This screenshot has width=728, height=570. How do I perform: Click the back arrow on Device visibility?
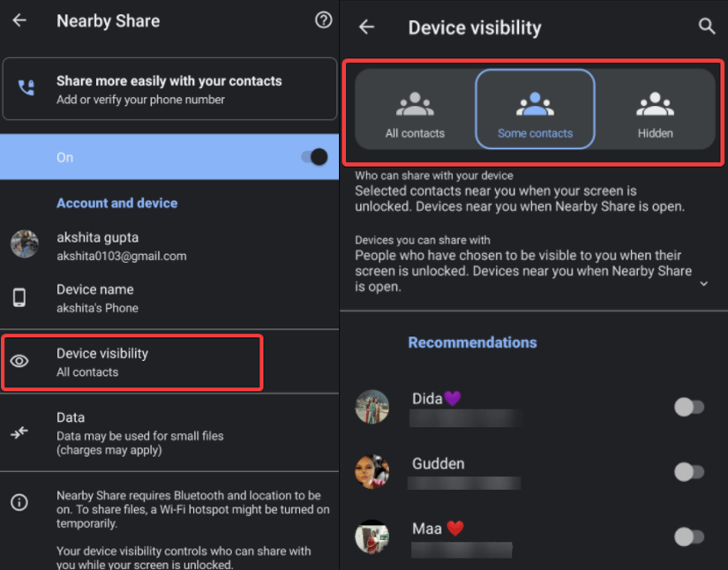(366, 26)
